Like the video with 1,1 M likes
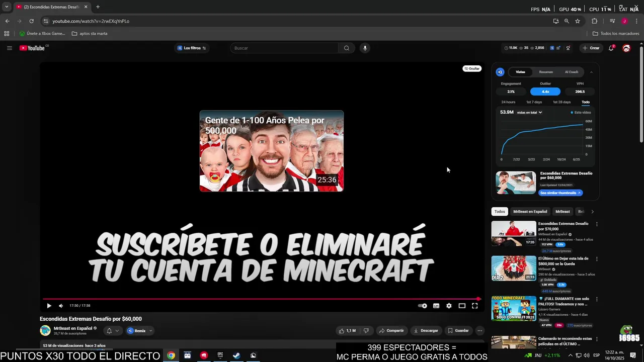The image size is (644, 362). (347, 331)
